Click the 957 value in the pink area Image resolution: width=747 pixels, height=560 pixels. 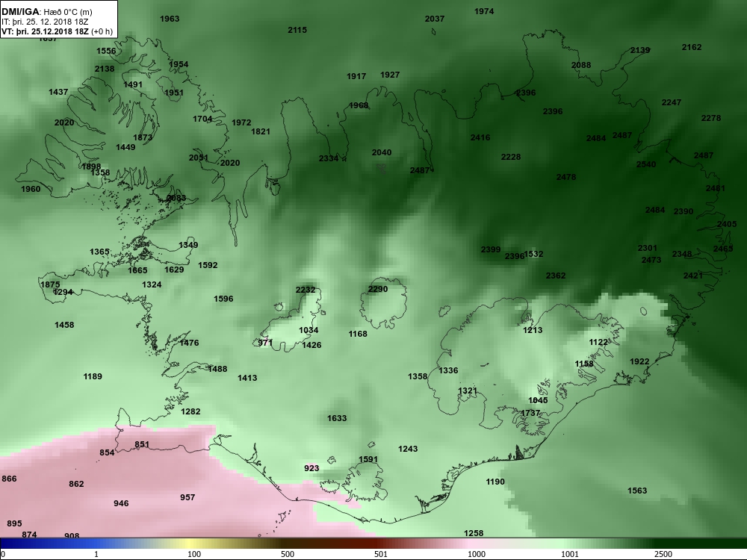coord(187,497)
